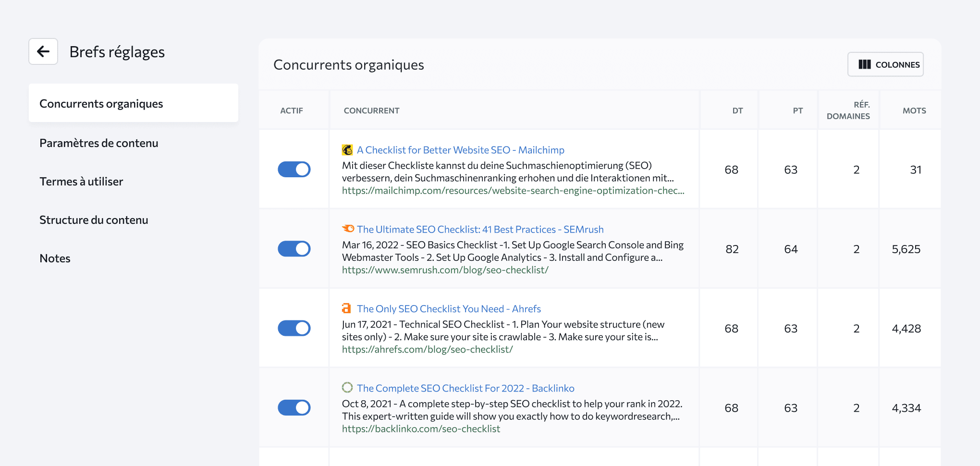Select the DT value 82
The height and width of the screenshot is (466, 980).
[732, 249]
